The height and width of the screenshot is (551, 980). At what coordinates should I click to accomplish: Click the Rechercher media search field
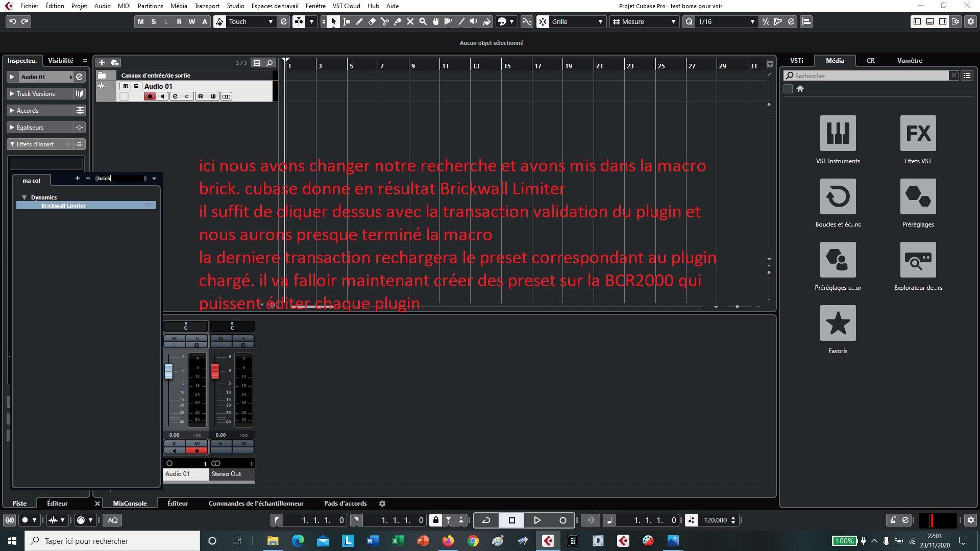[868, 76]
